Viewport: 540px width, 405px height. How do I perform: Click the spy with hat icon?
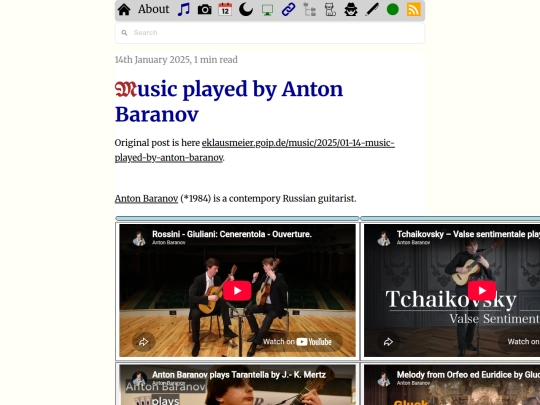pos(351,9)
